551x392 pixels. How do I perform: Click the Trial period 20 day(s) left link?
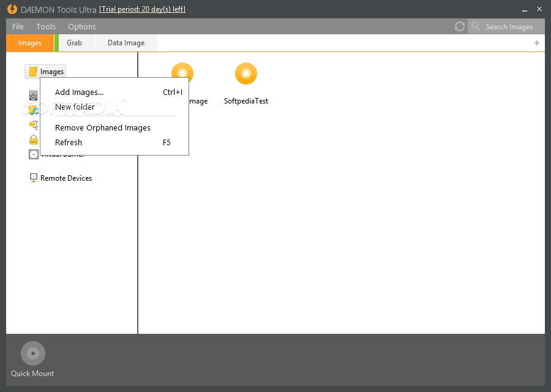(x=142, y=9)
